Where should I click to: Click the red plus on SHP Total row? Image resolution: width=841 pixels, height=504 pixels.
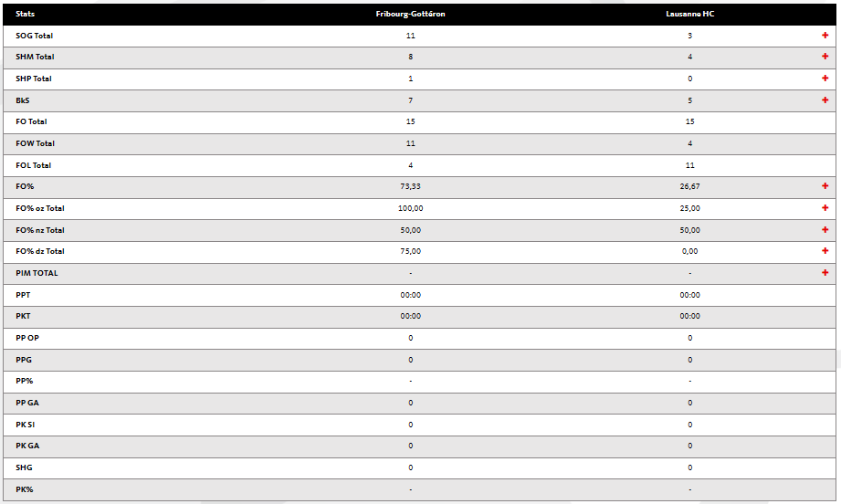click(825, 79)
